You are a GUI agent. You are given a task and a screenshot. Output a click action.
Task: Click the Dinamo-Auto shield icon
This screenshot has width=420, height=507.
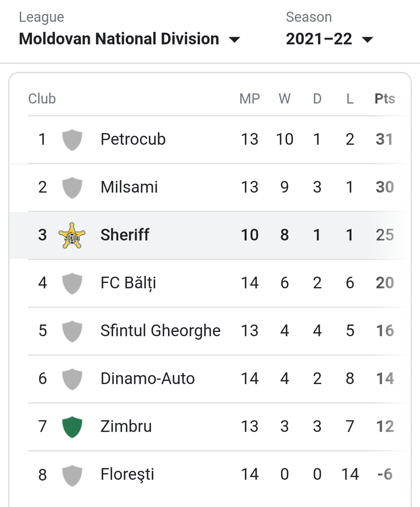point(72,379)
